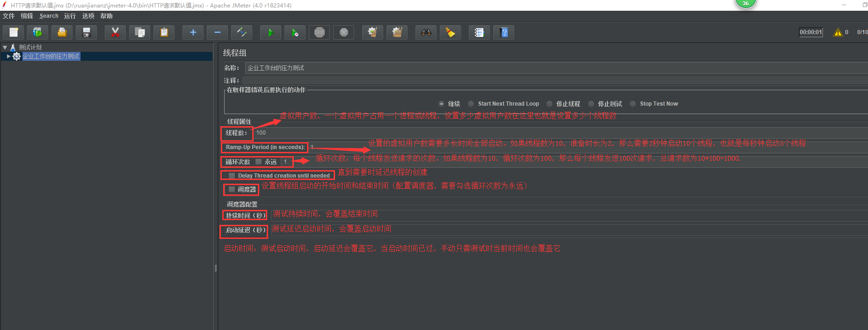Start test without pauses icon
This screenshot has height=330, width=868.
pyautogui.click(x=295, y=32)
